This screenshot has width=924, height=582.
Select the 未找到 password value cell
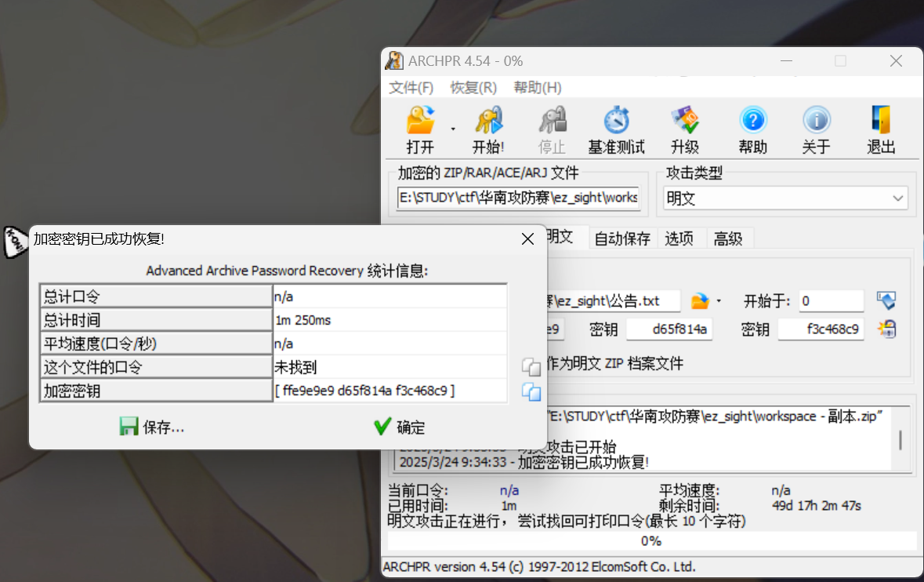(x=390, y=367)
